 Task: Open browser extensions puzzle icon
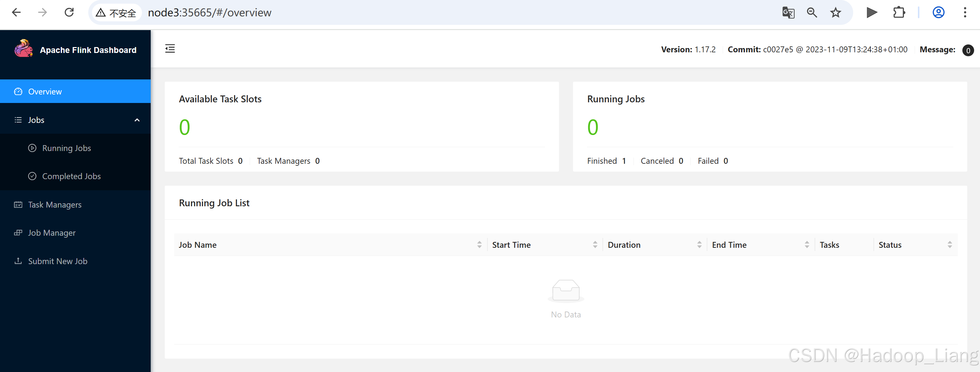(x=899, y=12)
